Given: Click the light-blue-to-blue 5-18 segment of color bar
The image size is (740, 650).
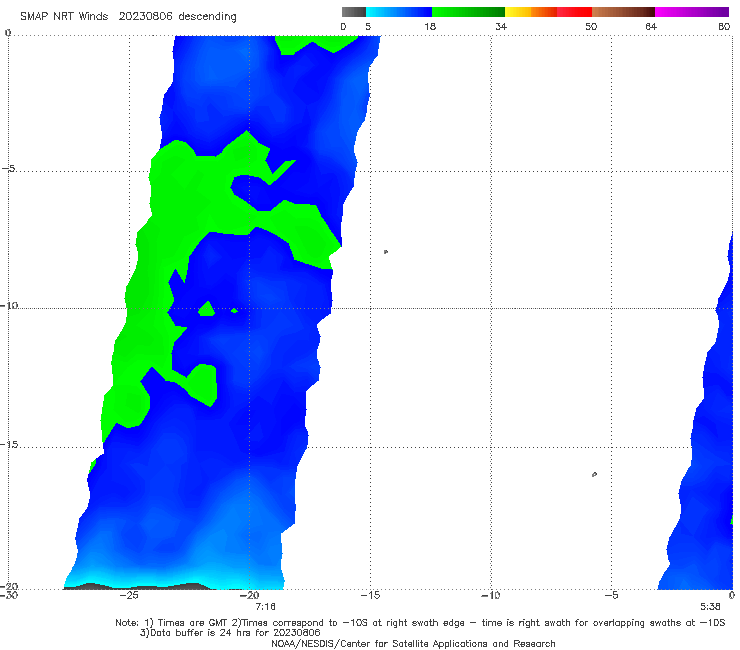Looking at the screenshot, I should click(x=399, y=12).
